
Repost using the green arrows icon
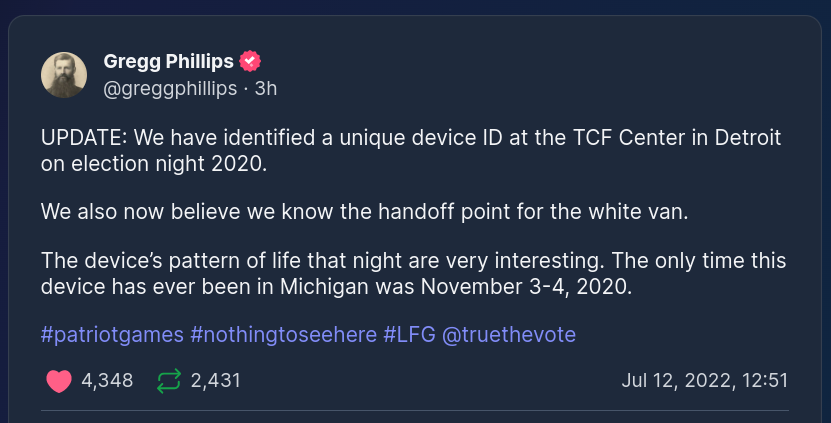[170, 381]
